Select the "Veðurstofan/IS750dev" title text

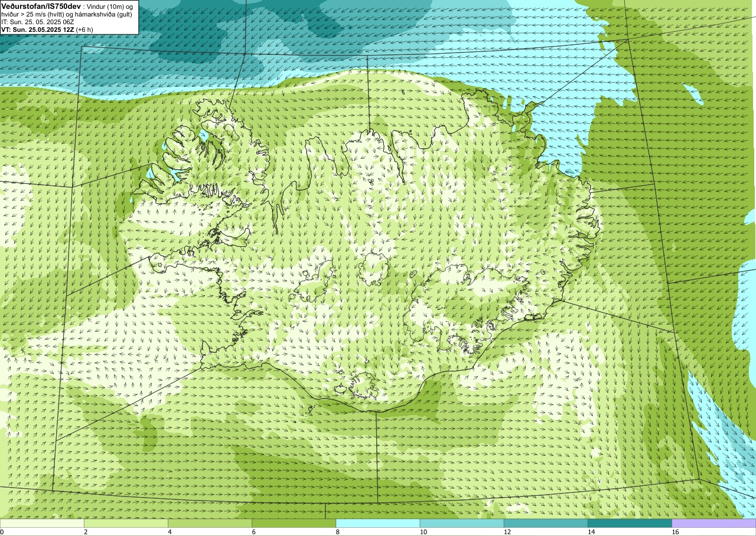[x=41, y=5]
